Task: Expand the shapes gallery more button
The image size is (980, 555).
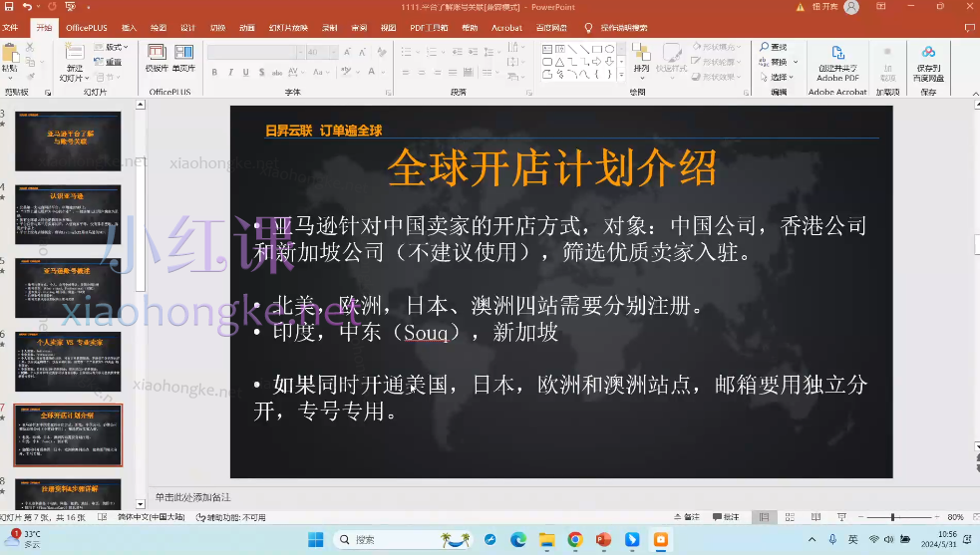Action: point(621,75)
